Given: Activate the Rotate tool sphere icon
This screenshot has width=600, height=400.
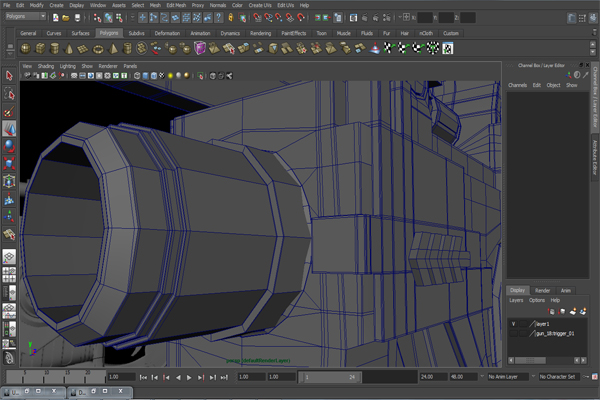Looking at the screenshot, I should [9, 146].
